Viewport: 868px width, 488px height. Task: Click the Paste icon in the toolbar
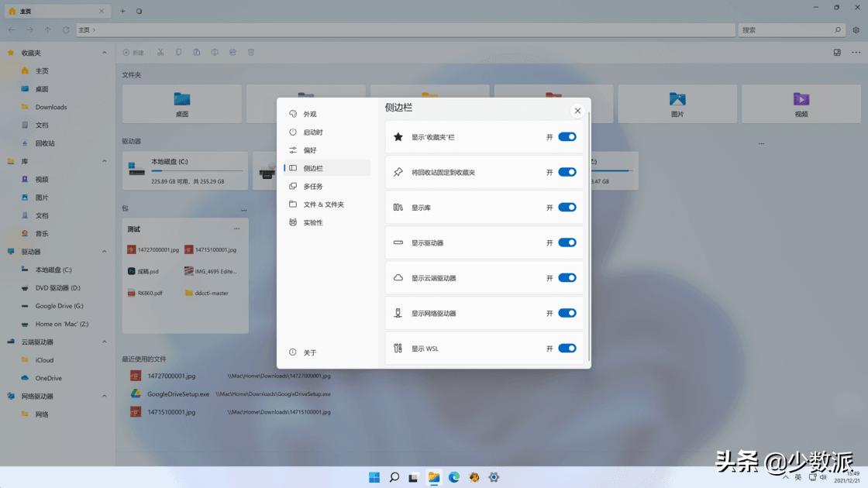(196, 52)
